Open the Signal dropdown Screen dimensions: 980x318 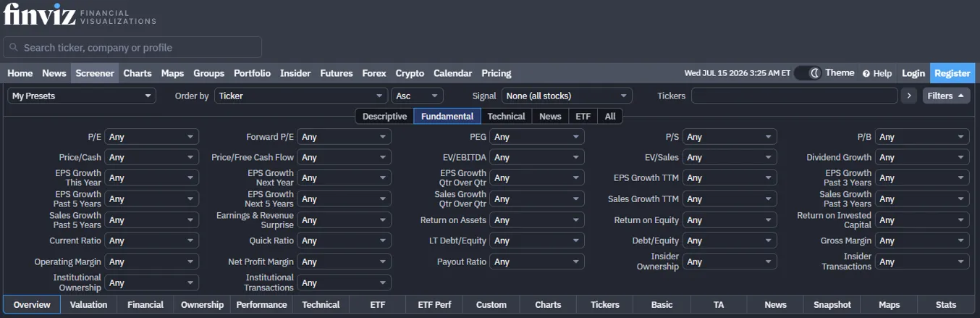click(x=567, y=96)
